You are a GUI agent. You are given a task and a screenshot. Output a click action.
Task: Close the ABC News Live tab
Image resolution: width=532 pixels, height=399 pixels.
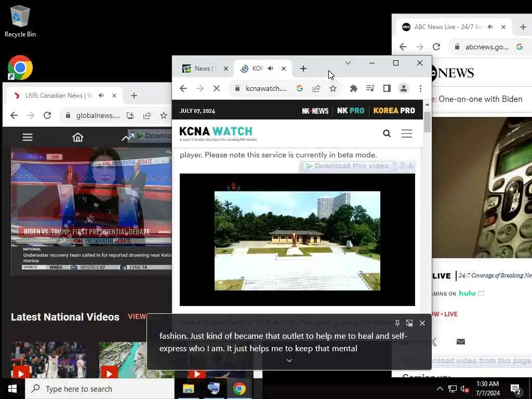click(x=503, y=27)
